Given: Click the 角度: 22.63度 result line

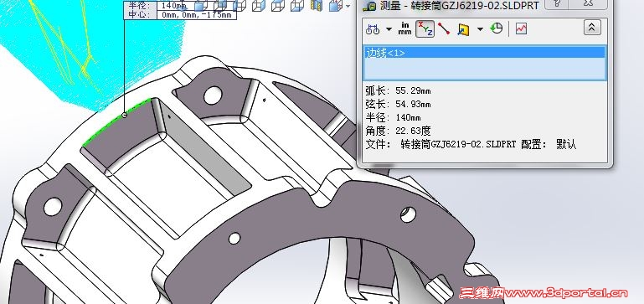Looking at the screenshot, I should click(398, 131).
